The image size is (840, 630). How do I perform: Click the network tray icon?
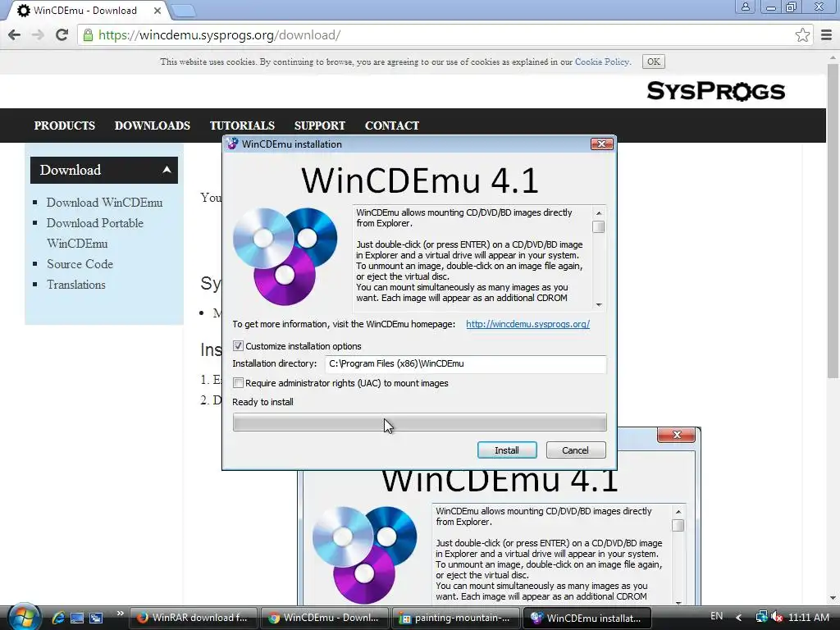(x=760, y=617)
